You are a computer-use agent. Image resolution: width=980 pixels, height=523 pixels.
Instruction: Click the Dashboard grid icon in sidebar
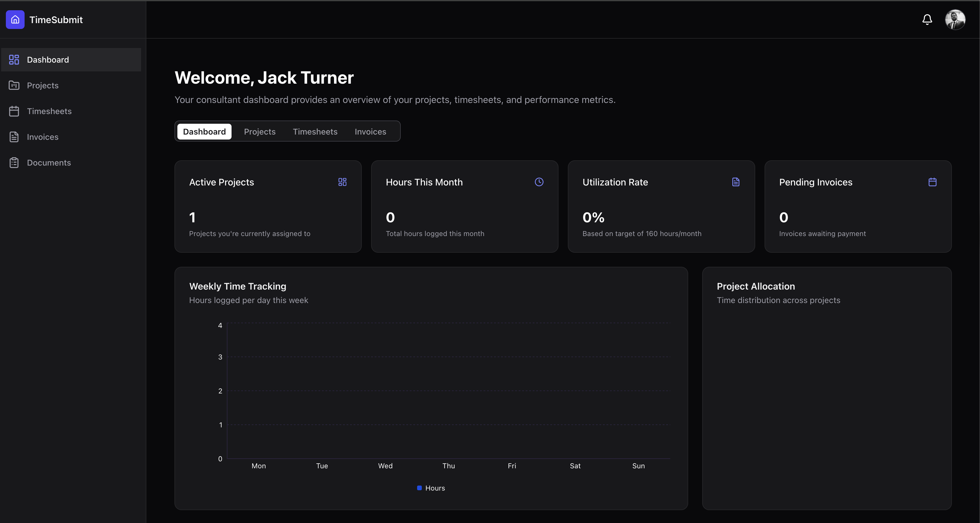tap(14, 60)
